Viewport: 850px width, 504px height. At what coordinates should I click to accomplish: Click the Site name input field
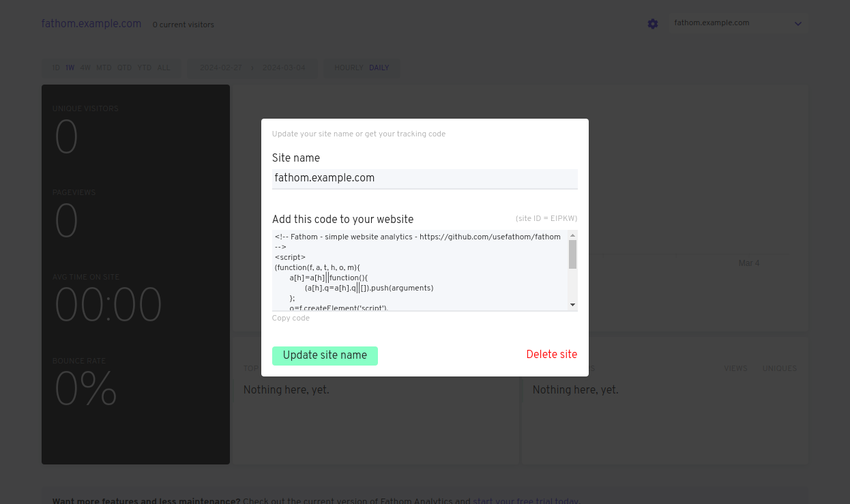pyautogui.click(x=424, y=179)
